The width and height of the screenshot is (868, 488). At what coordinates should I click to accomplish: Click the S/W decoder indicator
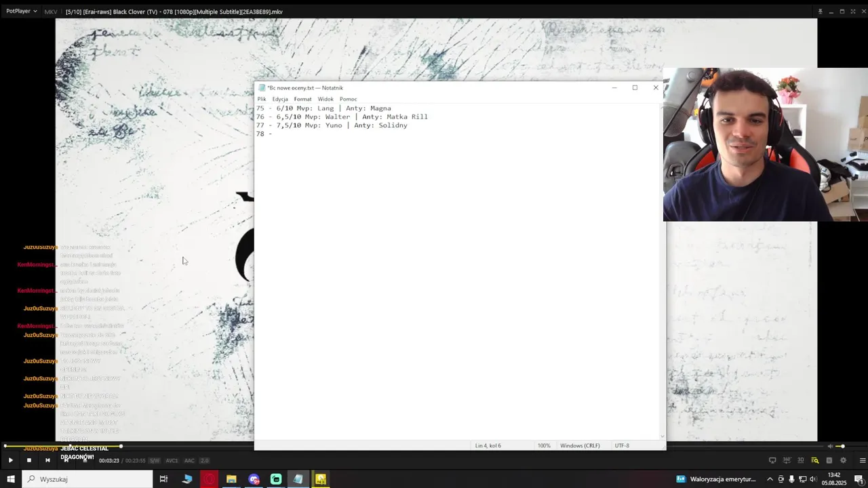point(154,461)
